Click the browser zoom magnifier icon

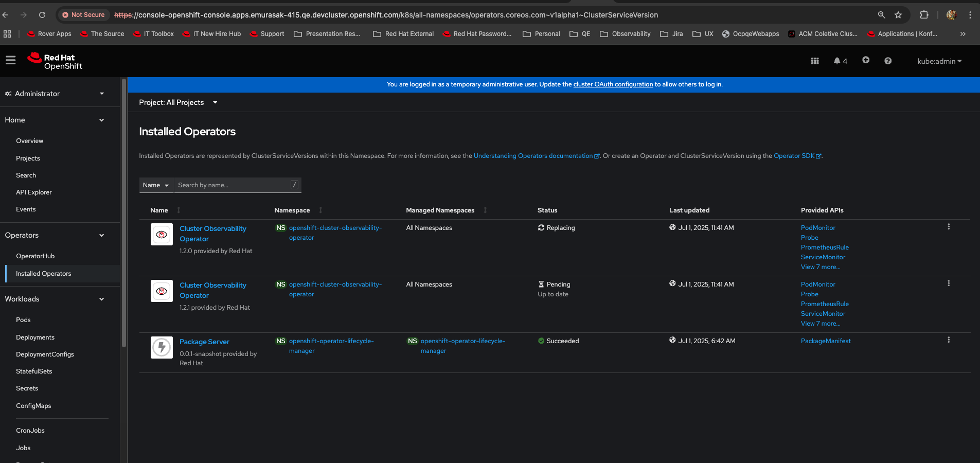pos(881,15)
